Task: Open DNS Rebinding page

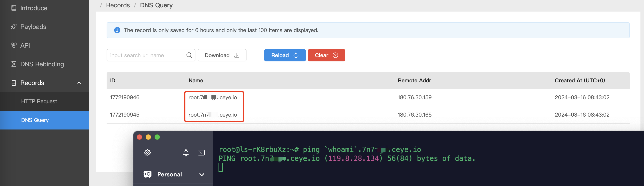Action: 42,64
